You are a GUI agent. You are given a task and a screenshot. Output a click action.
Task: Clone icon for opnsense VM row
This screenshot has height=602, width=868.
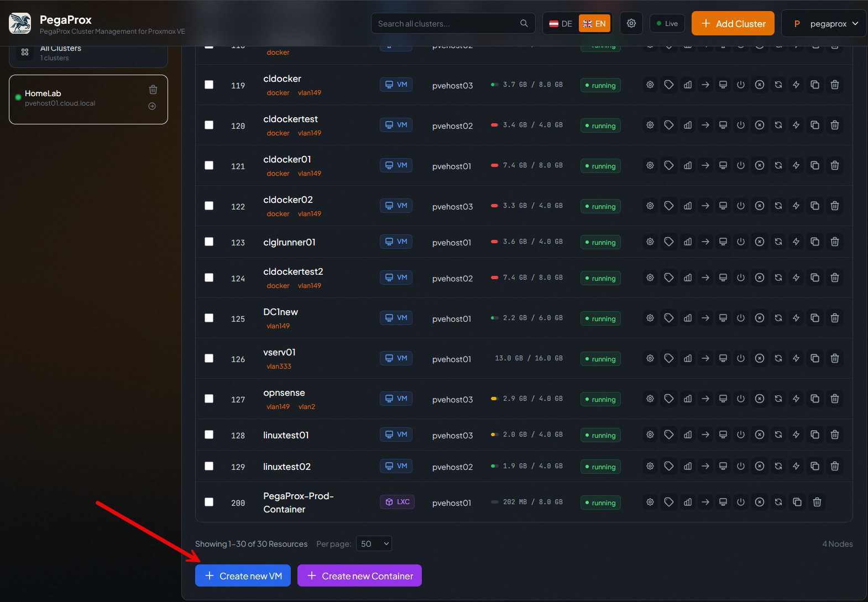pyautogui.click(x=815, y=399)
